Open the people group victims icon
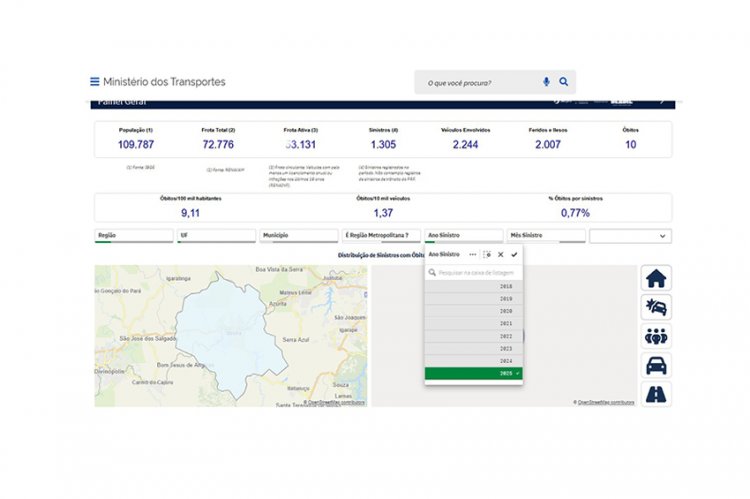The height and width of the screenshot is (499, 750). (x=656, y=336)
